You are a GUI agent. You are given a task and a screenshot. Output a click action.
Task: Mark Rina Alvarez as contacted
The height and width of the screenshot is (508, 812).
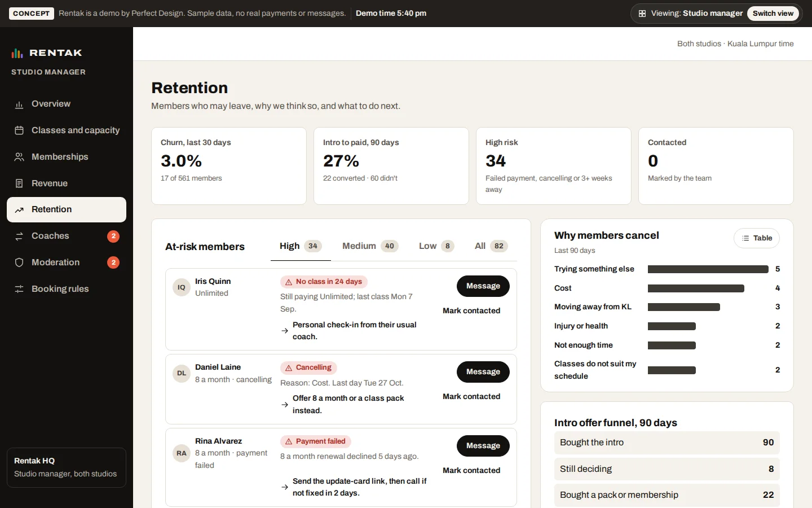pos(471,471)
